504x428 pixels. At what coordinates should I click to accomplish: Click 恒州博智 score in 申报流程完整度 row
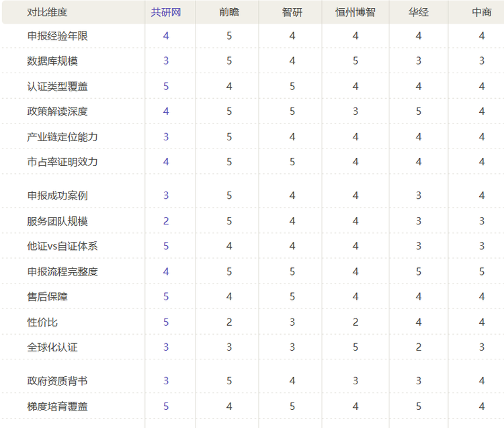pos(355,271)
